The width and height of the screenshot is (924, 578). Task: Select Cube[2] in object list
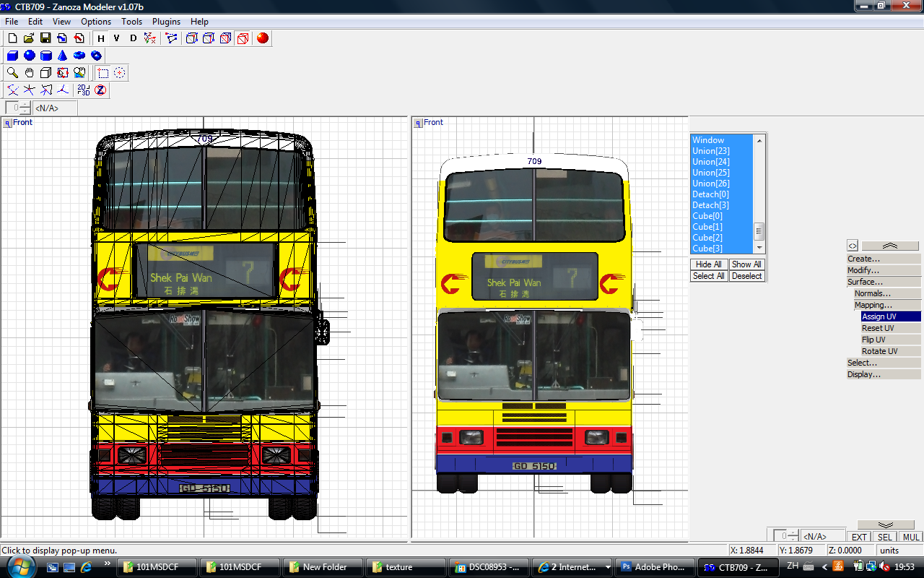(x=722, y=238)
